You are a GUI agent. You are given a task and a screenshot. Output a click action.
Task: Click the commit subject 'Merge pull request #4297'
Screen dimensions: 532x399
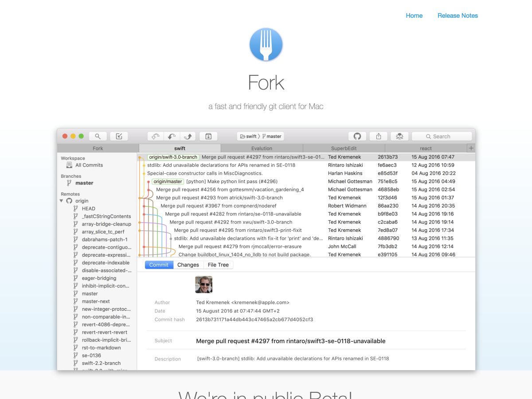point(291,341)
